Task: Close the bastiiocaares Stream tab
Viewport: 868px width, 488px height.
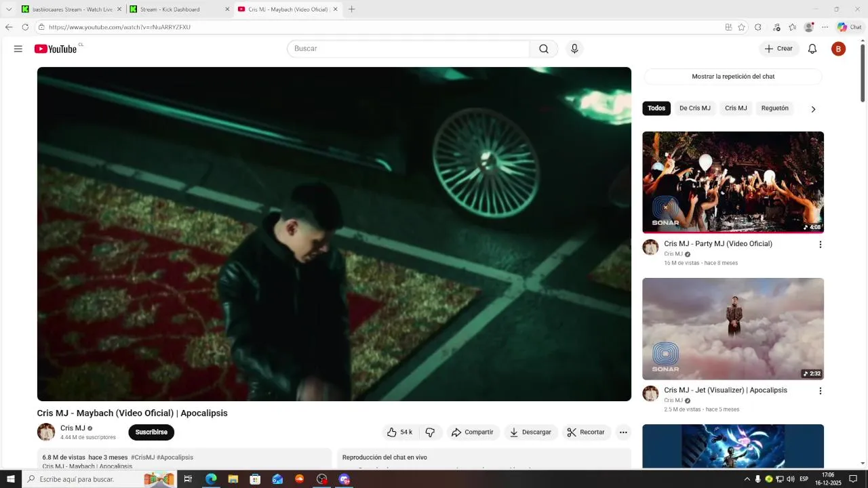Action: (119, 9)
